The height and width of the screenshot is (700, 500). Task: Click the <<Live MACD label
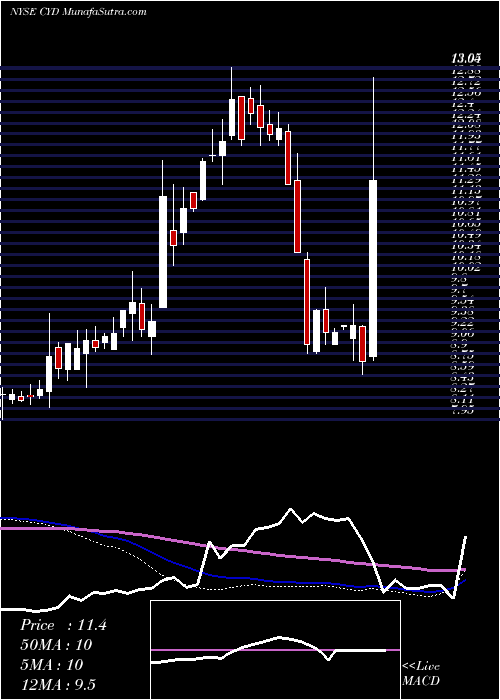(x=421, y=674)
